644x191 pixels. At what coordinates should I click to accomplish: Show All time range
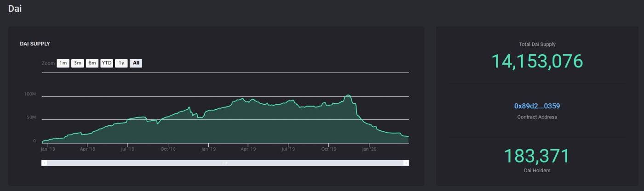click(x=136, y=63)
